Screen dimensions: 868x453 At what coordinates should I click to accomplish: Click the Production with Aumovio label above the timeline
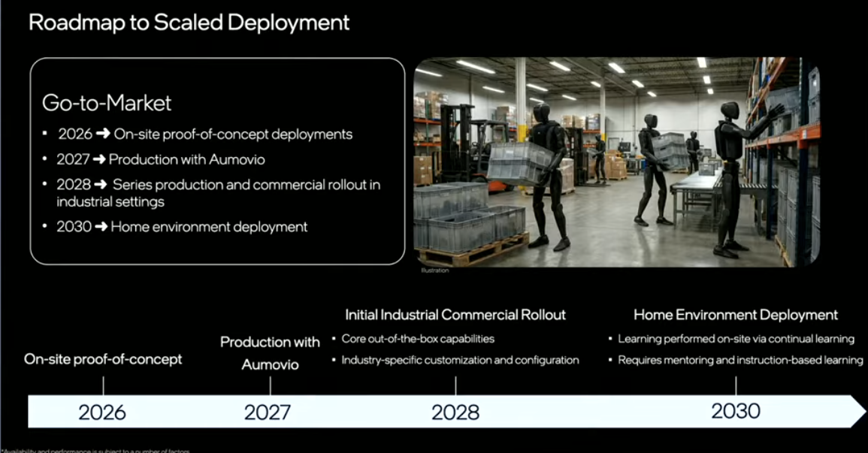tap(270, 353)
